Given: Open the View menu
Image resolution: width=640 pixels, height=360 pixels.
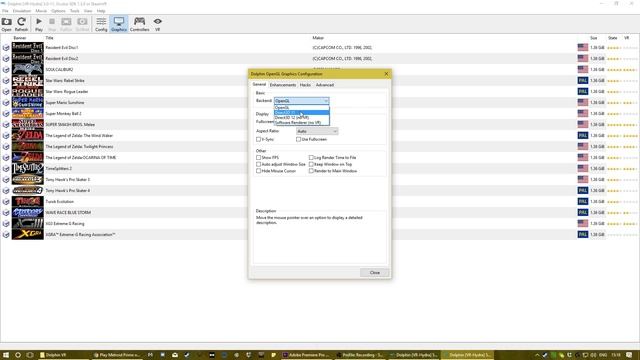Looking at the screenshot, I should tap(88, 11).
